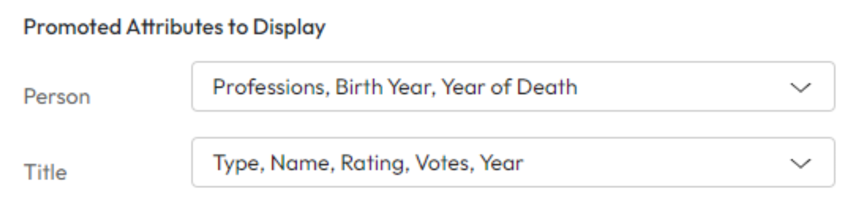The height and width of the screenshot is (199, 868).
Task: Click the word "Promoted" in the heading
Action: coord(72,27)
